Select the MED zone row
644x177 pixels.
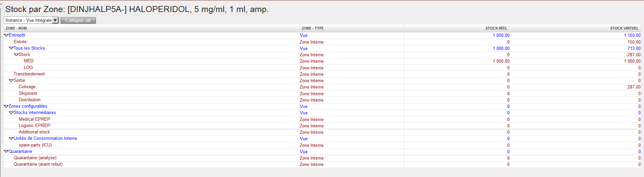29,61
